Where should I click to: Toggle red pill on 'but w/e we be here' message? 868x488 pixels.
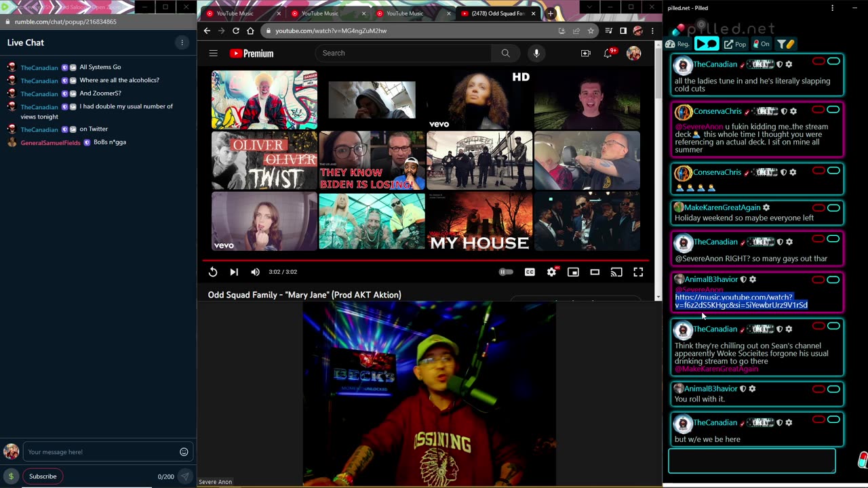[818, 420]
